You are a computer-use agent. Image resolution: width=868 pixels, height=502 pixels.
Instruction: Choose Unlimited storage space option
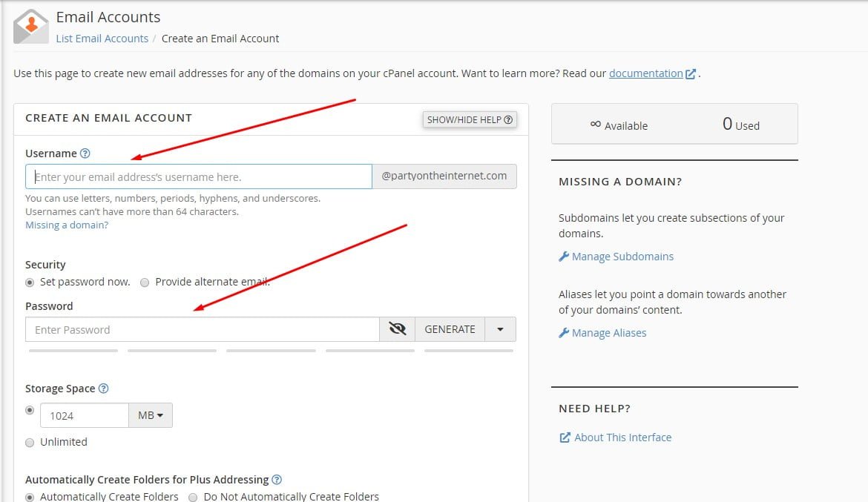tap(30, 442)
